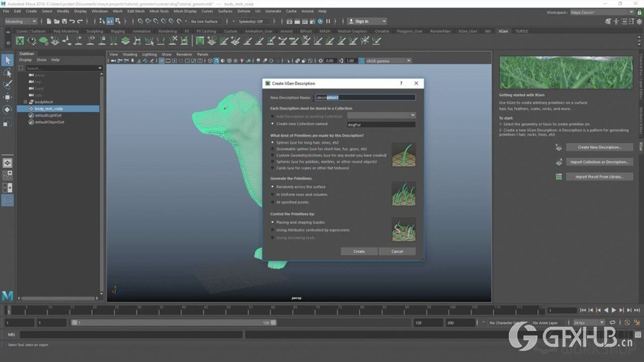Open the Modeling menu set dropdown

pos(21,21)
